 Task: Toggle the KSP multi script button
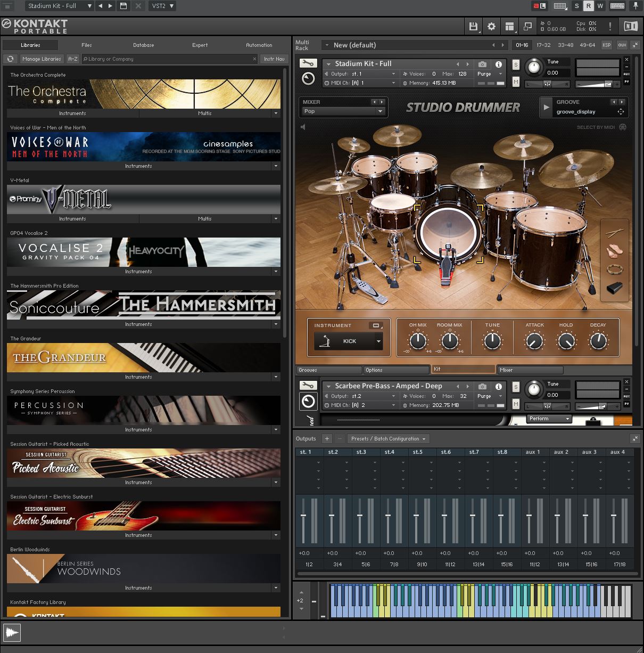click(x=607, y=45)
